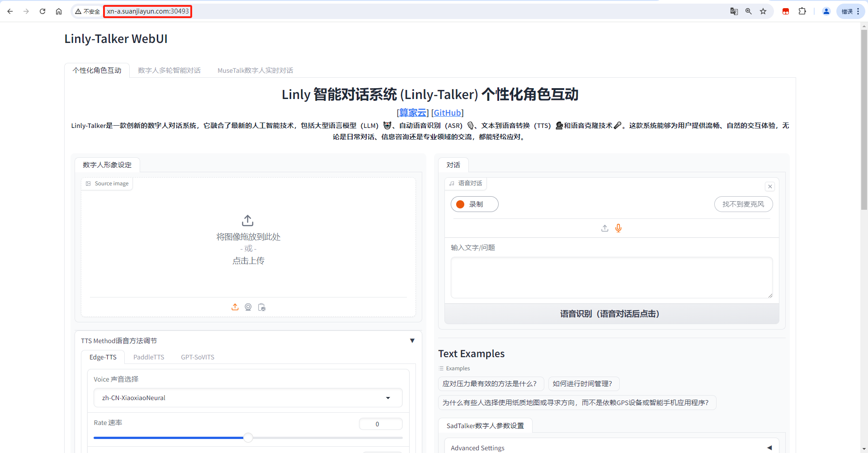
Task: Select the webcam source icon below image area
Action: 248,307
